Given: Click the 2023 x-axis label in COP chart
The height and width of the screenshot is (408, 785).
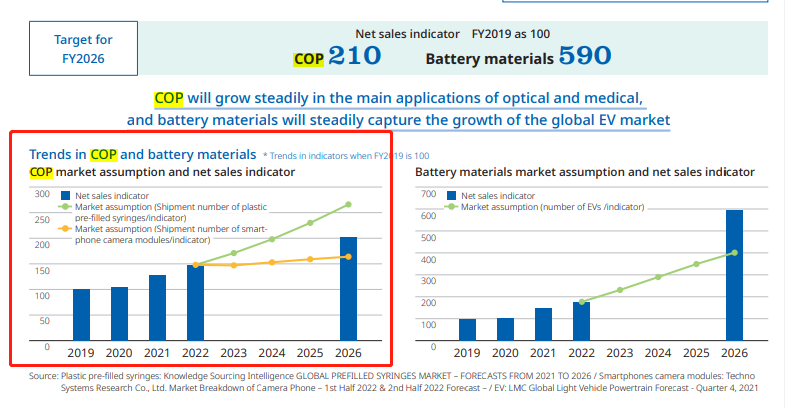Looking at the screenshot, I should pyautogui.click(x=234, y=353).
